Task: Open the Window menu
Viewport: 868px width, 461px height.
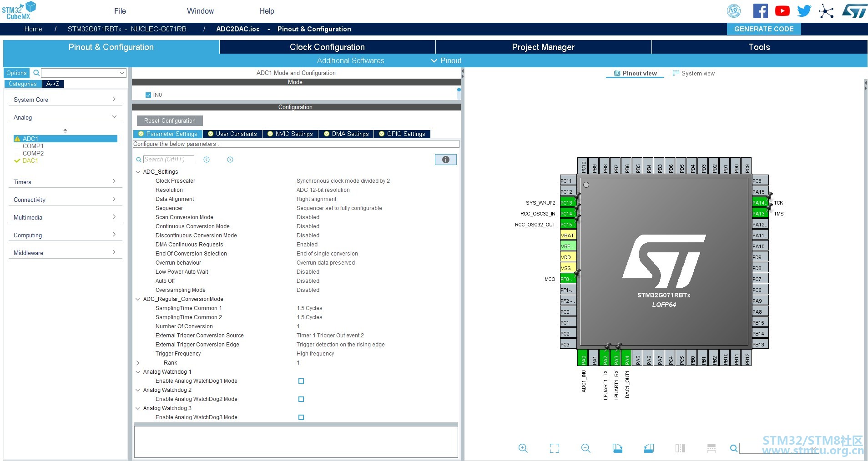Action: (200, 11)
